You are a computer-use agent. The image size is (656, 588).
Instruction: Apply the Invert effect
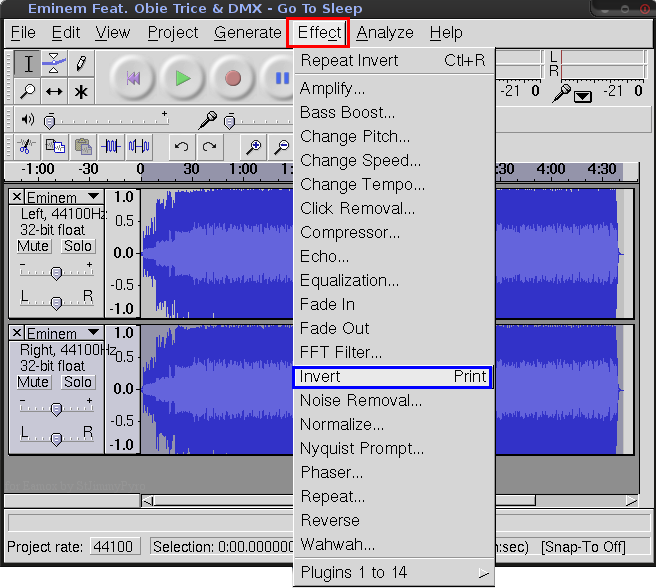pyautogui.click(x=393, y=377)
